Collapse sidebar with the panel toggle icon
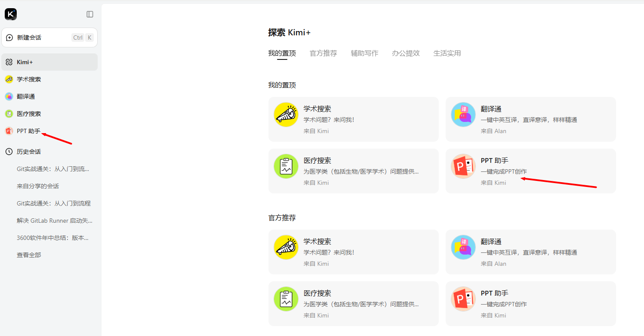The width and height of the screenshot is (644, 336). coord(90,14)
